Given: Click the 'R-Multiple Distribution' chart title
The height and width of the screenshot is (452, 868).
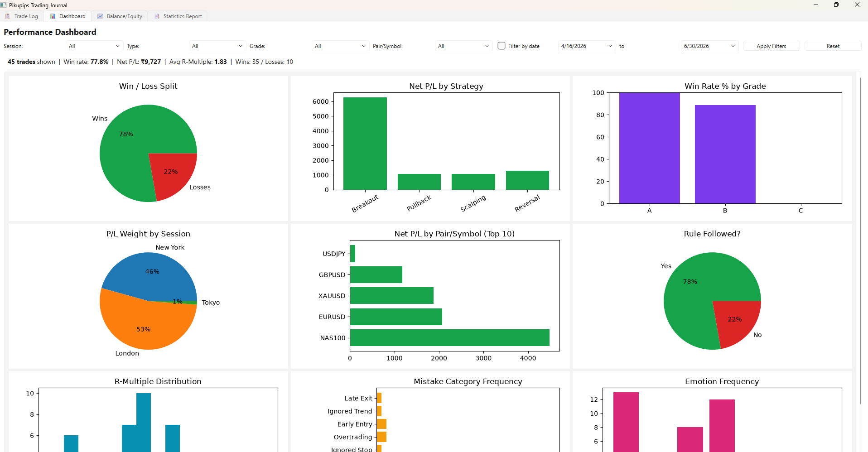Looking at the screenshot, I should 158,381.
